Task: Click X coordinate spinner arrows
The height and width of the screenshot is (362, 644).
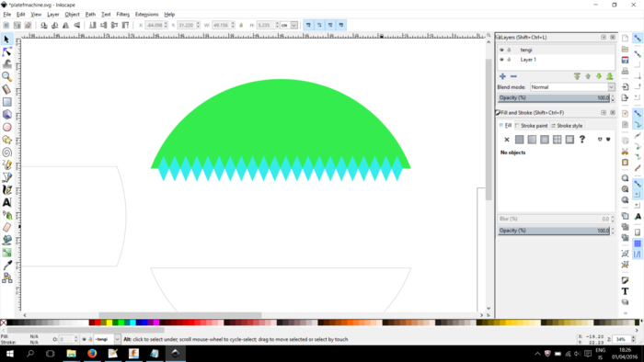Action: 166,25
